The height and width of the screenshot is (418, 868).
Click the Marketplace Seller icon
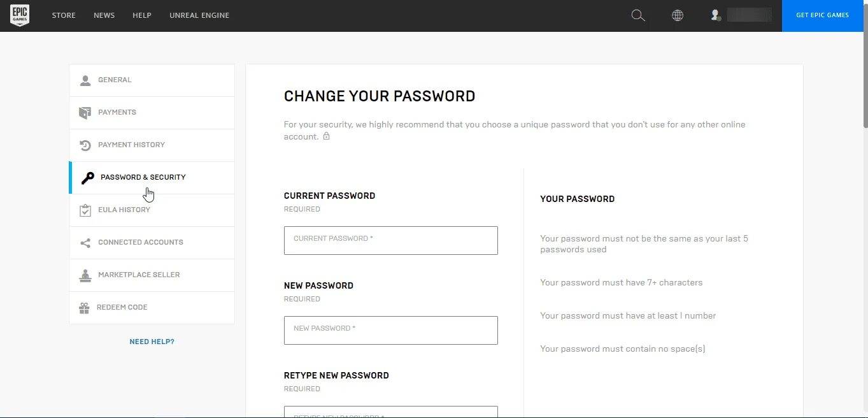click(85, 275)
